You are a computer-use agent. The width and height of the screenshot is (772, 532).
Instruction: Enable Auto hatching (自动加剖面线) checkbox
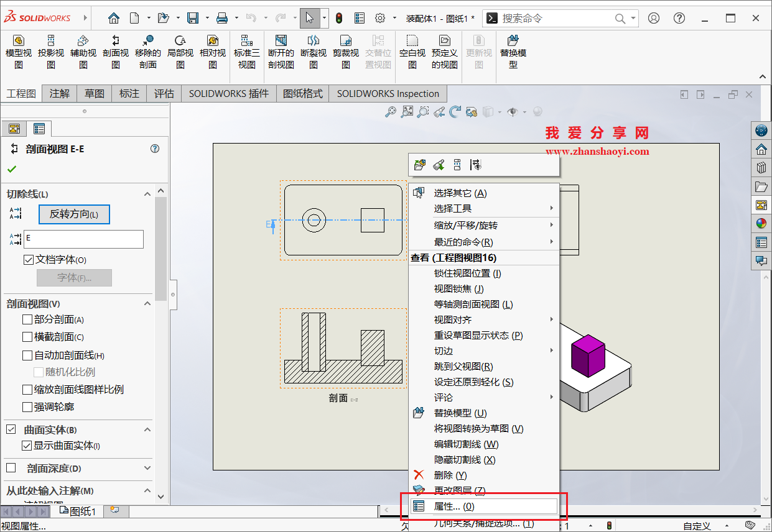click(27, 355)
